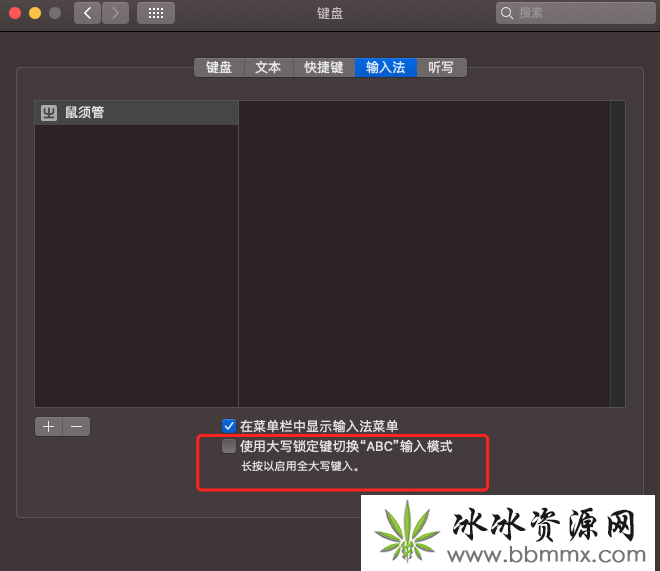The width and height of the screenshot is (660, 571).
Task: Go back using the left chevron button
Action: [x=87, y=13]
